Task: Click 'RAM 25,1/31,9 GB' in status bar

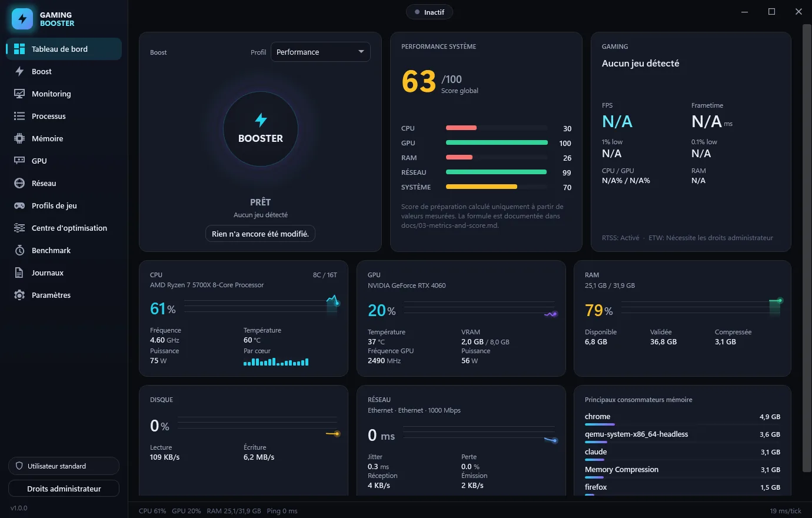Action: click(x=234, y=511)
